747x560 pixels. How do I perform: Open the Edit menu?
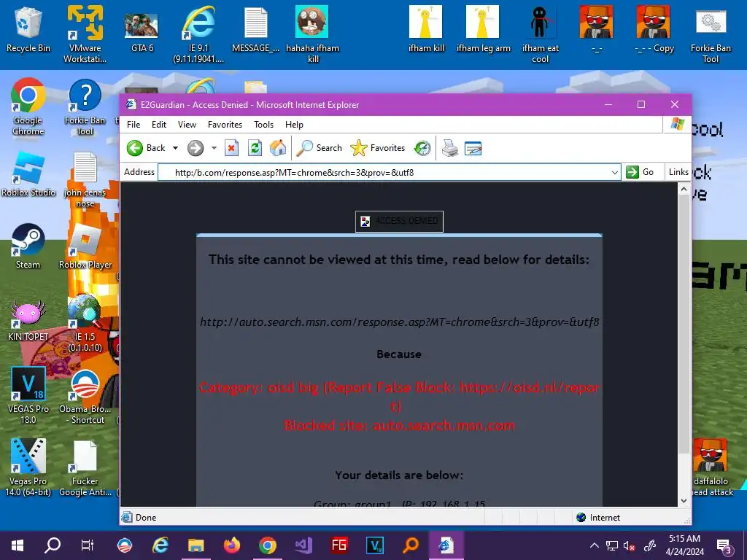pos(158,124)
